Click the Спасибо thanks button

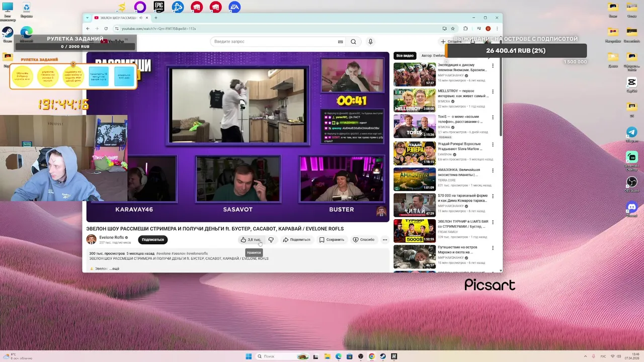pyautogui.click(x=364, y=240)
